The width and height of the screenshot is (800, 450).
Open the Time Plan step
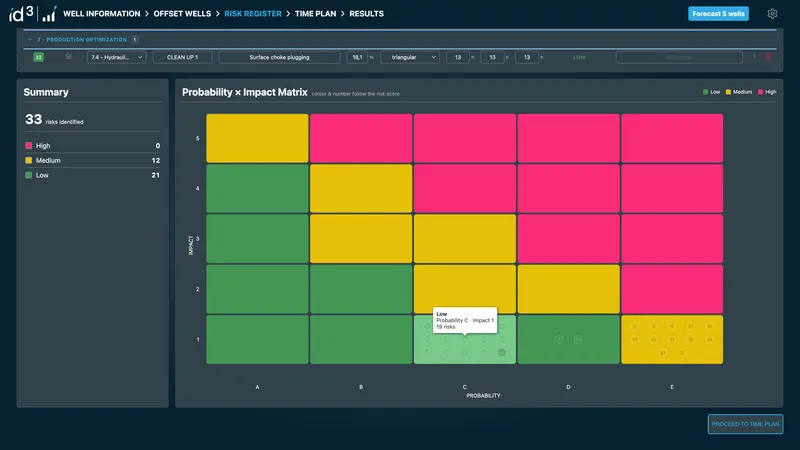315,14
